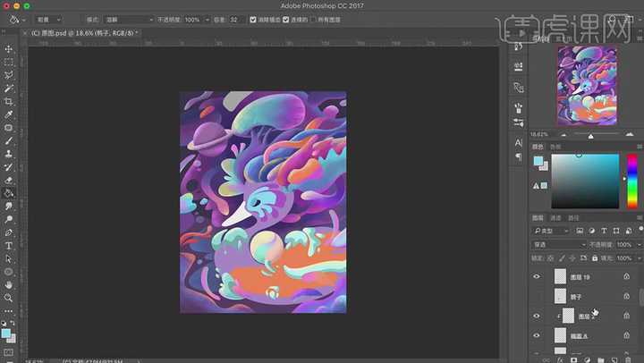The width and height of the screenshot is (644, 363).
Task: Click the delete layer trash icon
Action: [x=628, y=360]
